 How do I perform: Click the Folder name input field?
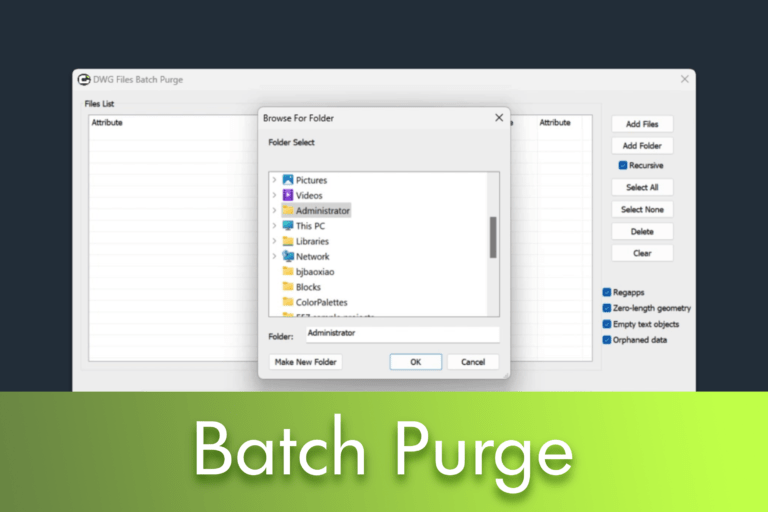coord(403,334)
